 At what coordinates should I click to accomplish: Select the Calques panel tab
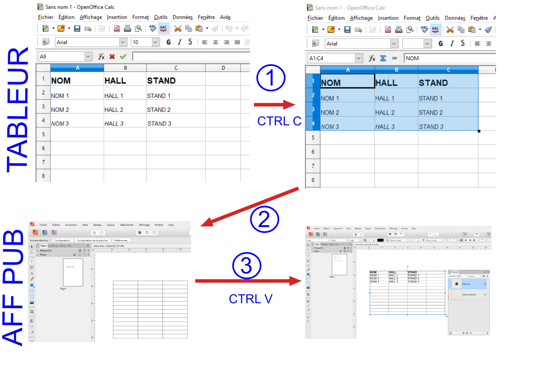pos(455,272)
